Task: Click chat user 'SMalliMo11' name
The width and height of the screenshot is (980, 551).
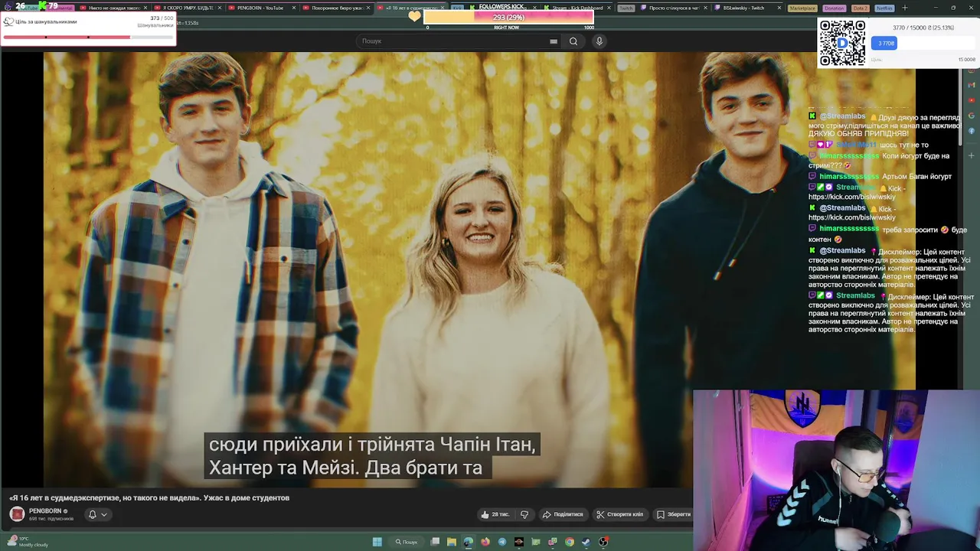Action: coord(856,145)
